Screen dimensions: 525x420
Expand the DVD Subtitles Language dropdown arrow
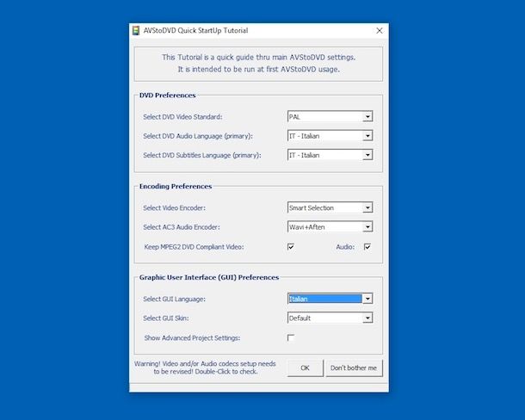(x=367, y=155)
